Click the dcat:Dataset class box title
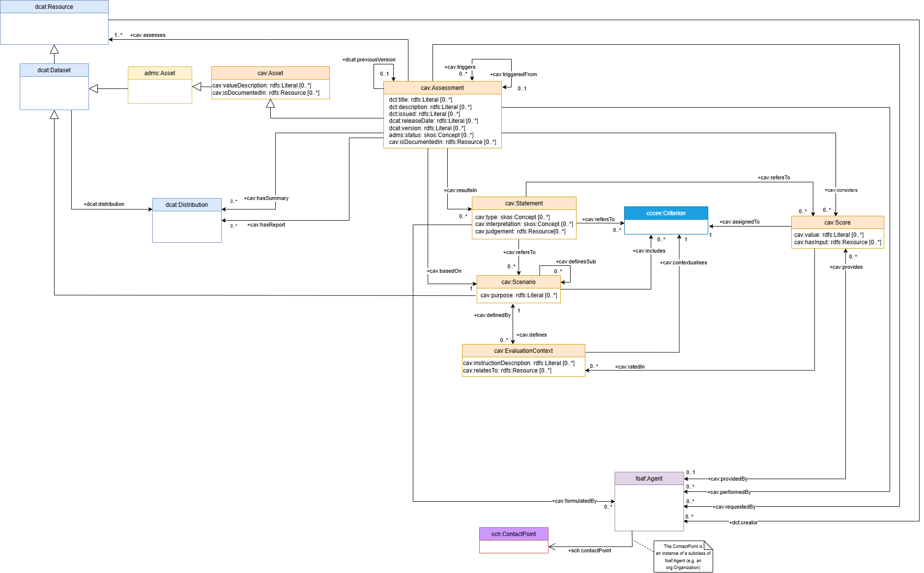 pyautogui.click(x=54, y=70)
